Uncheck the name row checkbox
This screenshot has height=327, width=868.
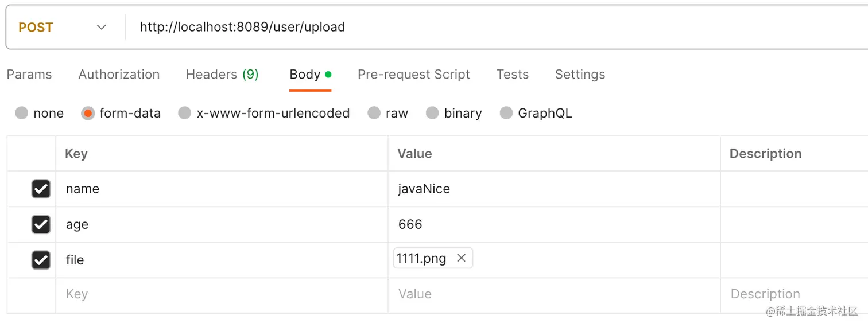point(41,189)
